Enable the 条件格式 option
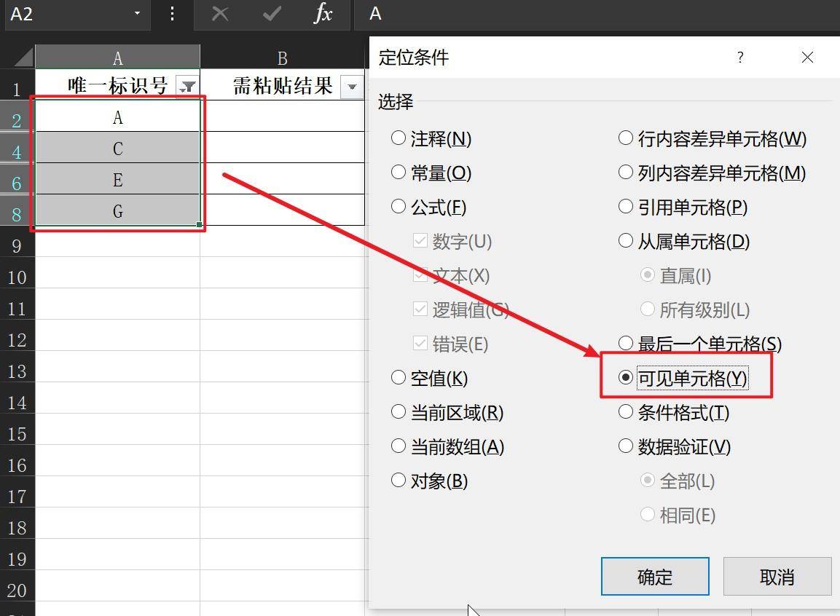Viewport: 840px width, 616px height. click(x=626, y=412)
